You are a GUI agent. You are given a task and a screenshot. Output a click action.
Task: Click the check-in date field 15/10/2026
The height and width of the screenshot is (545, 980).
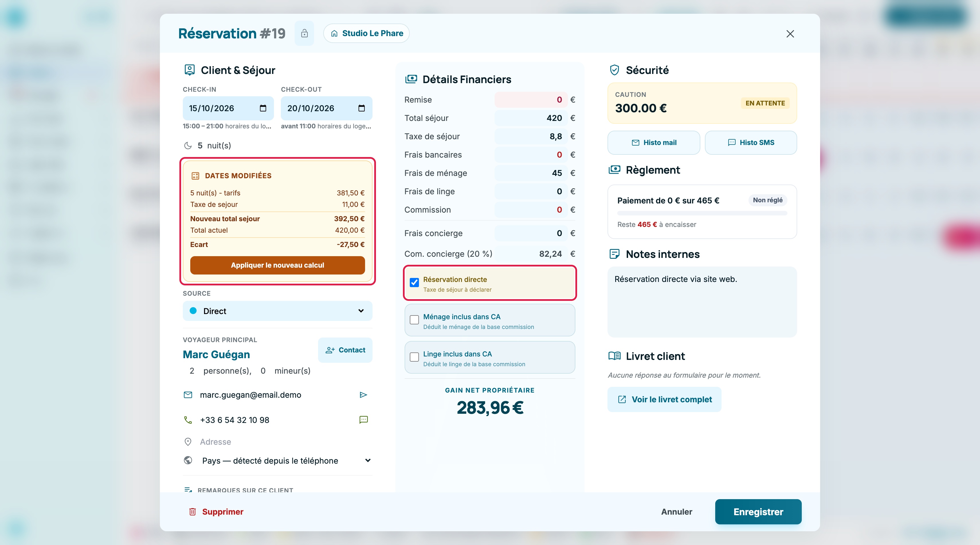click(x=228, y=108)
